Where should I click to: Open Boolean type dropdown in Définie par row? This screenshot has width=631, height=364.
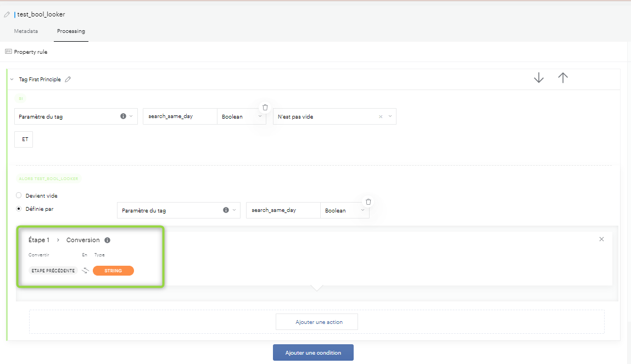tap(362, 210)
